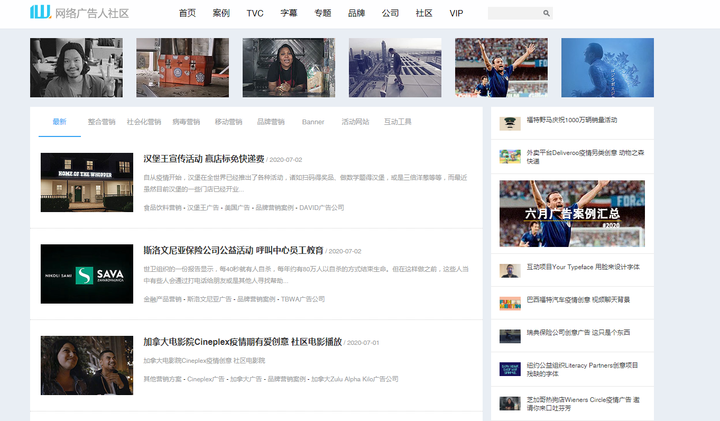This screenshot has height=421, width=720.
Task: Open article 加拿大电影院Cineplex疫情期有爱创意
Action: pos(242,342)
